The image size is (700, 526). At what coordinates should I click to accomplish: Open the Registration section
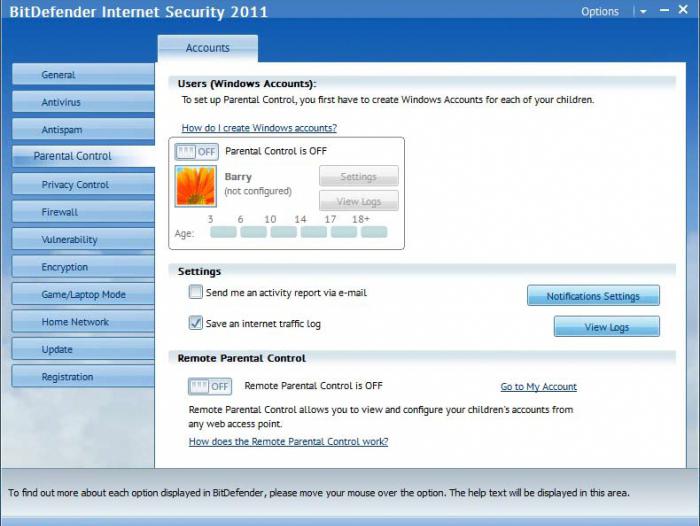[x=83, y=377]
